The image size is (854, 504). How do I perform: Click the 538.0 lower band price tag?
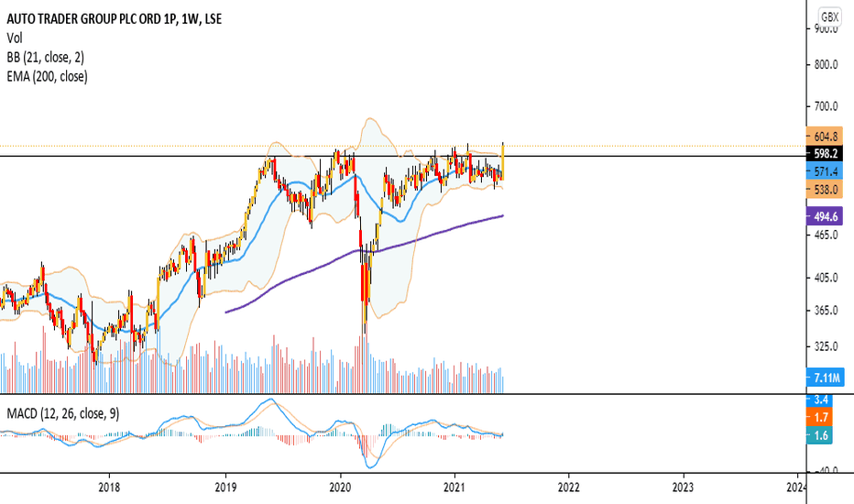[825, 189]
